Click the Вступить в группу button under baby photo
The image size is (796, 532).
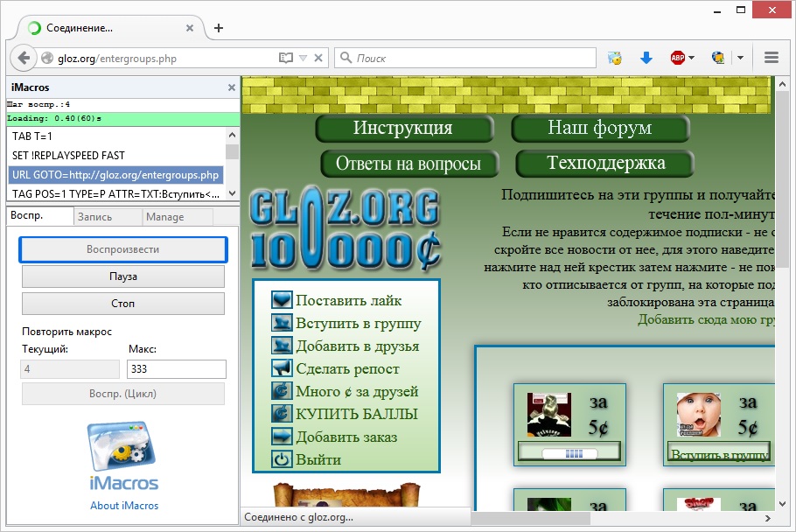pyautogui.click(x=720, y=453)
